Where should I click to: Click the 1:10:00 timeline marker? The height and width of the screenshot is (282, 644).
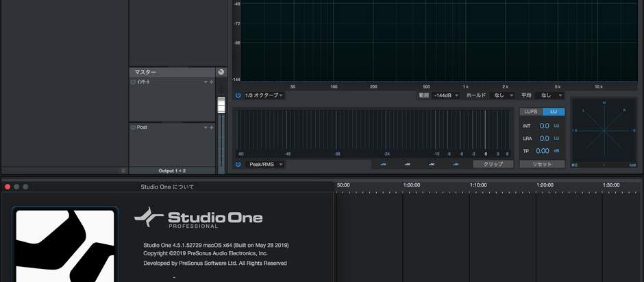coord(478,185)
